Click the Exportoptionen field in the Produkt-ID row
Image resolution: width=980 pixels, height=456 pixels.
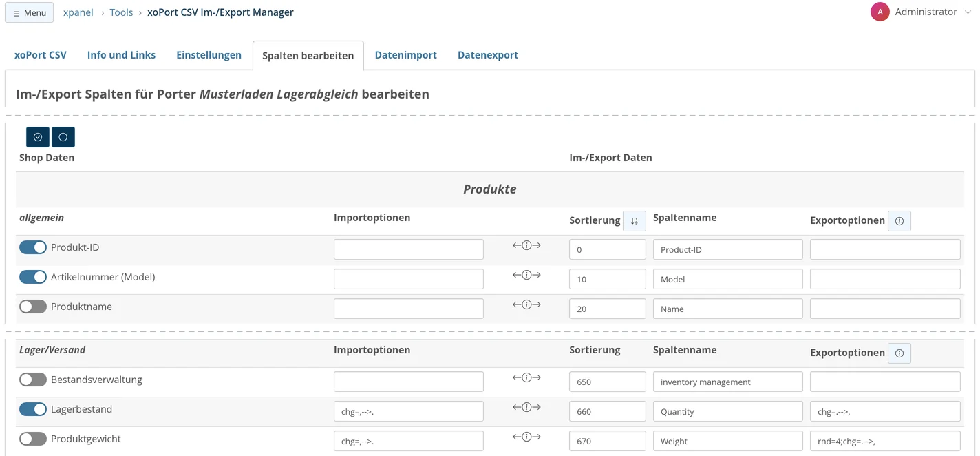tap(885, 249)
